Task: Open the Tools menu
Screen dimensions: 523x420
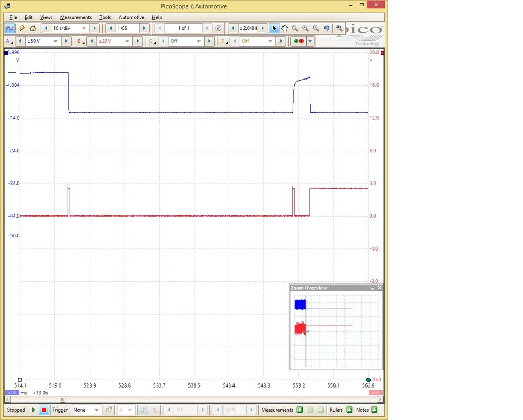Action: pyautogui.click(x=105, y=17)
